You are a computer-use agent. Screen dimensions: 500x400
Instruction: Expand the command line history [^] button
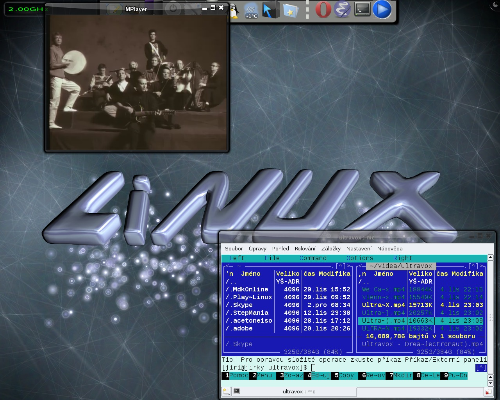[x=481, y=368]
